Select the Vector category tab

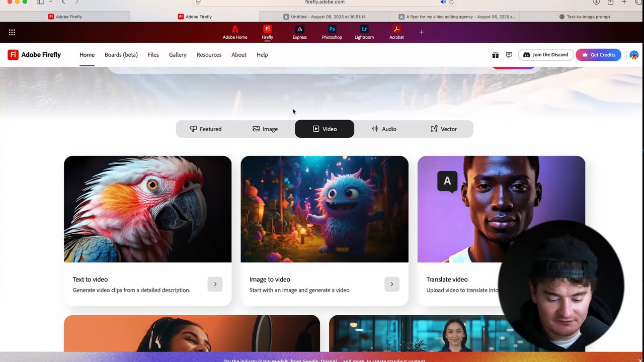click(443, 129)
